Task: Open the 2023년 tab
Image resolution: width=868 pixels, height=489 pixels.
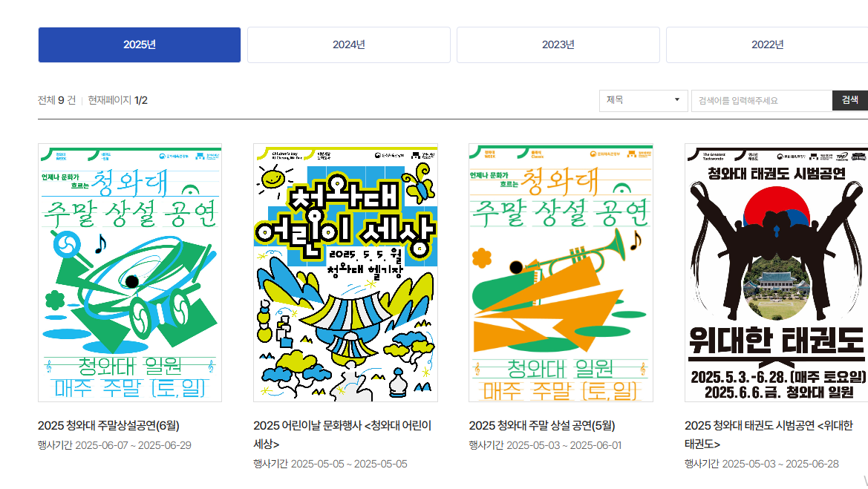Action: pos(558,45)
